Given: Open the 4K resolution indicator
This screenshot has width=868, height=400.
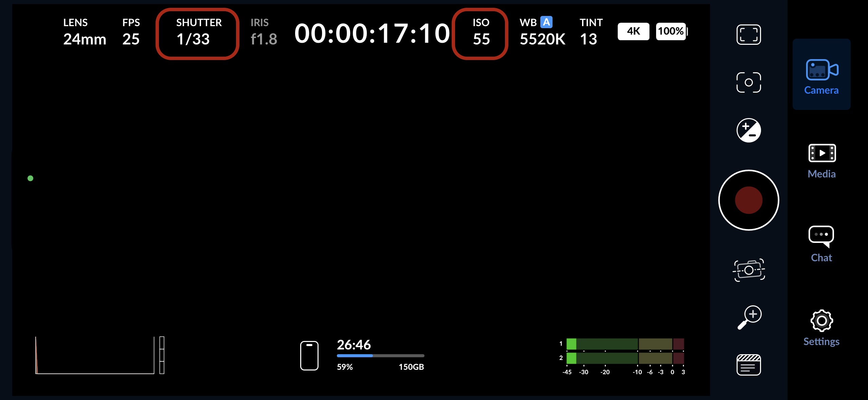Looking at the screenshot, I should tap(633, 31).
